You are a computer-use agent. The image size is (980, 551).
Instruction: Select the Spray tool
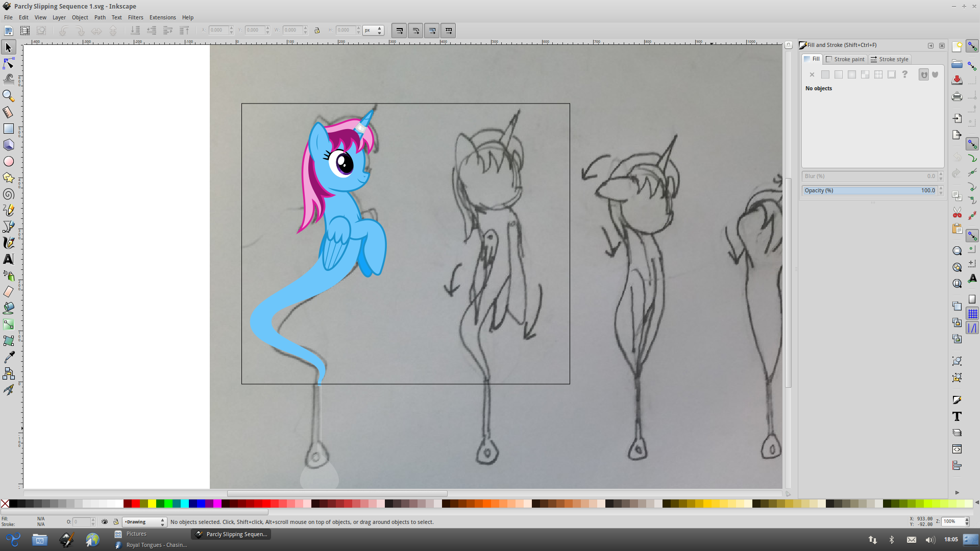click(9, 275)
